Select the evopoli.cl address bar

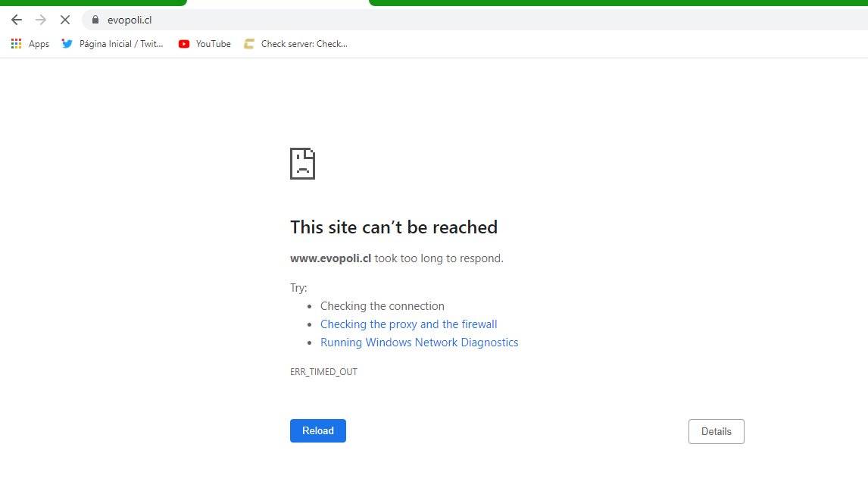(476, 20)
